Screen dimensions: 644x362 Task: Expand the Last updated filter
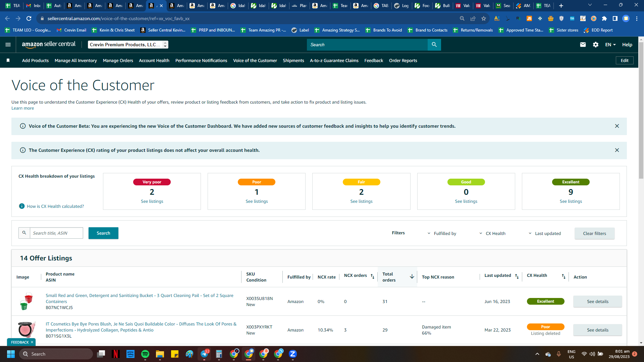click(545, 233)
